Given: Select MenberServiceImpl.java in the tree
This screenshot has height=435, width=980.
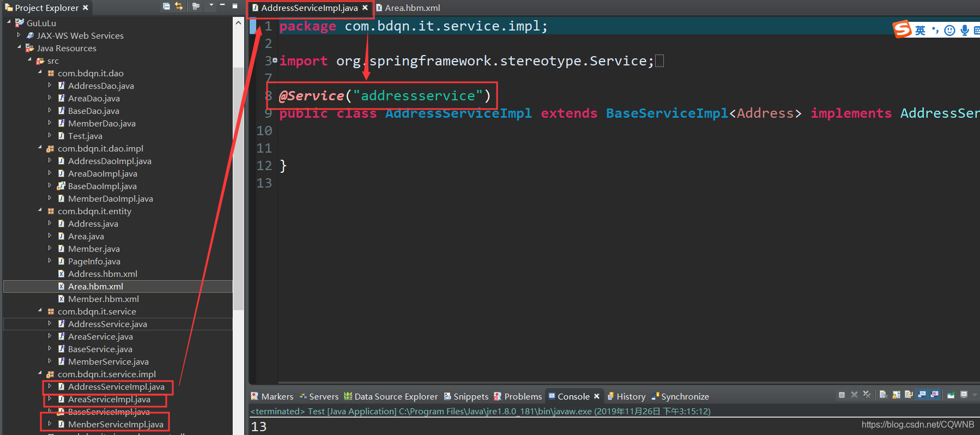Looking at the screenshot, I should point(116,424).
